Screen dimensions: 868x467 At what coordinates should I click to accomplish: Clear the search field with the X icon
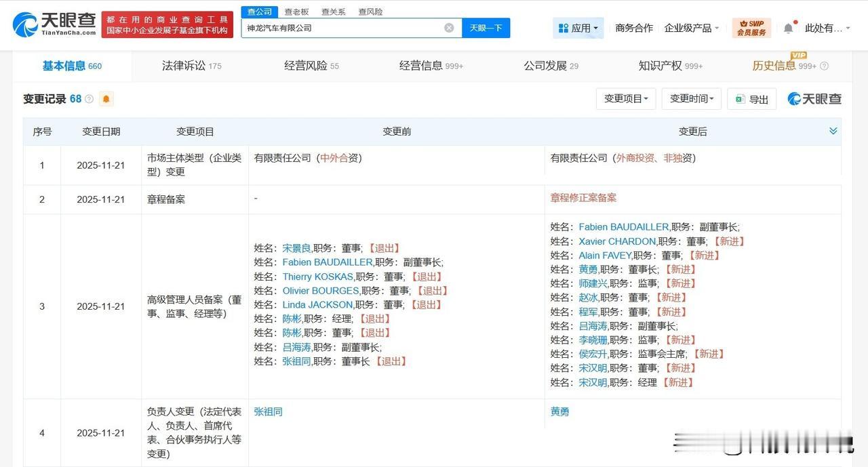449,28
